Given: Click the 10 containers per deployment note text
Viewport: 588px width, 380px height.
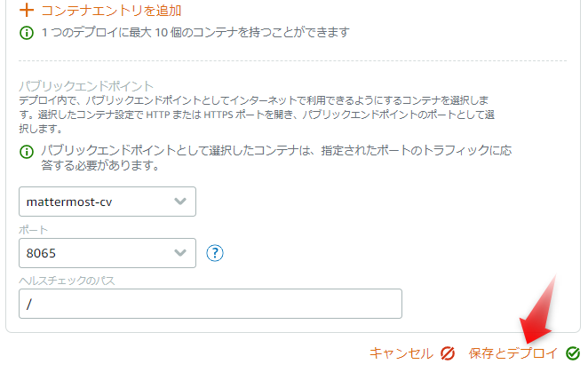Looking at the screenshot, I should tap(195, 33).
